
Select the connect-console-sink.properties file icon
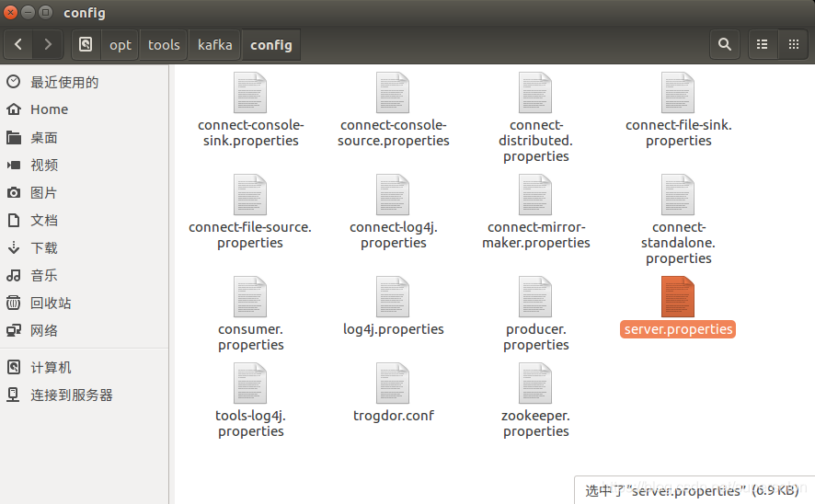[250, 93]
